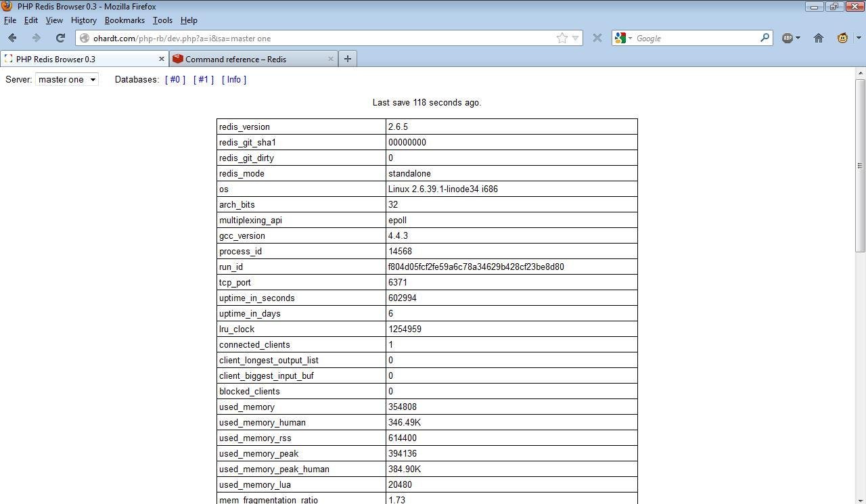Navigate back using the back arrow icon

point(12,38)
